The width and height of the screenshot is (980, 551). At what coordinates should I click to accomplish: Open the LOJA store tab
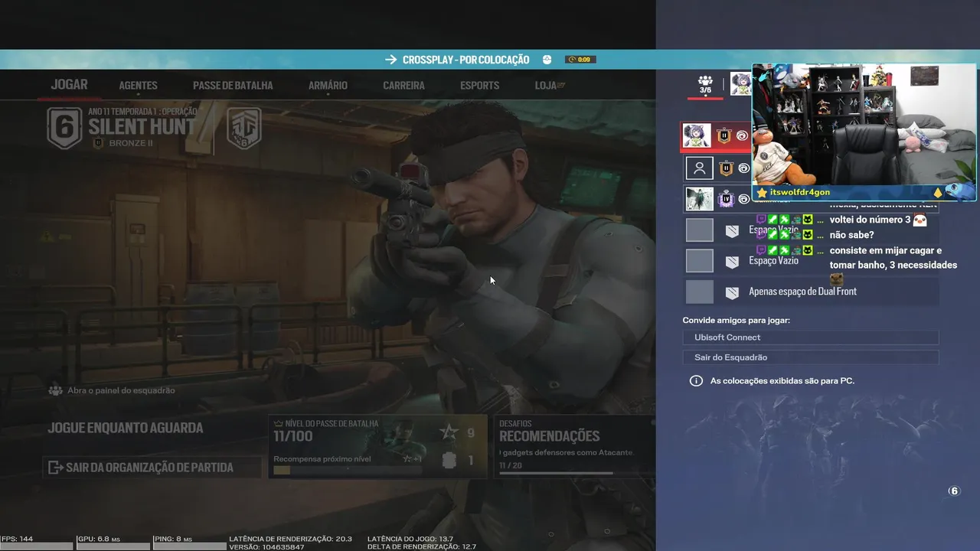point(550,86)
